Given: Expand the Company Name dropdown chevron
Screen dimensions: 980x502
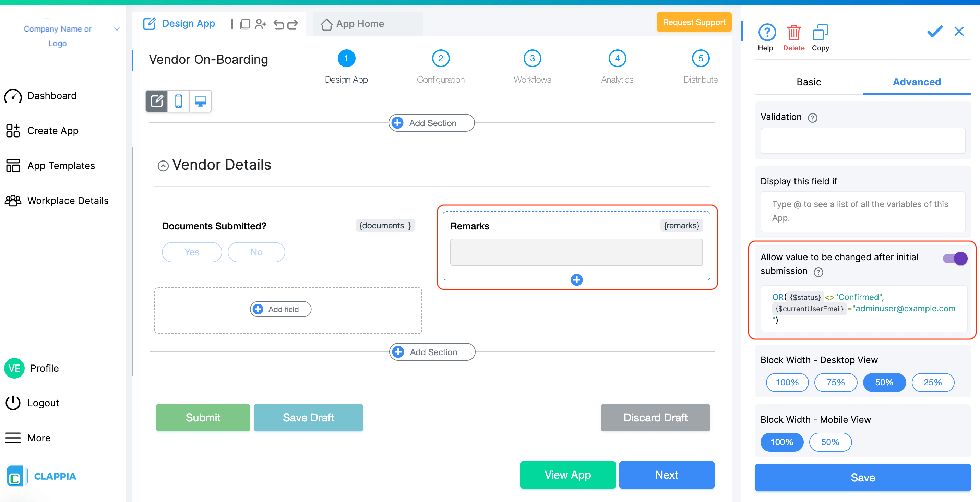Looking at the screenshot, I should pyautogui.click(x=117, y=29).
